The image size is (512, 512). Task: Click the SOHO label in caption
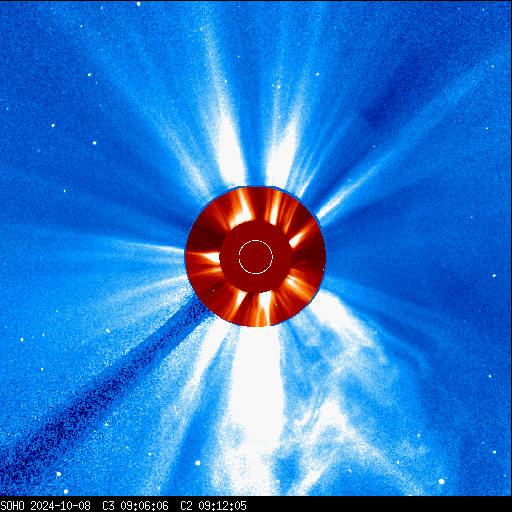point(12,506)
